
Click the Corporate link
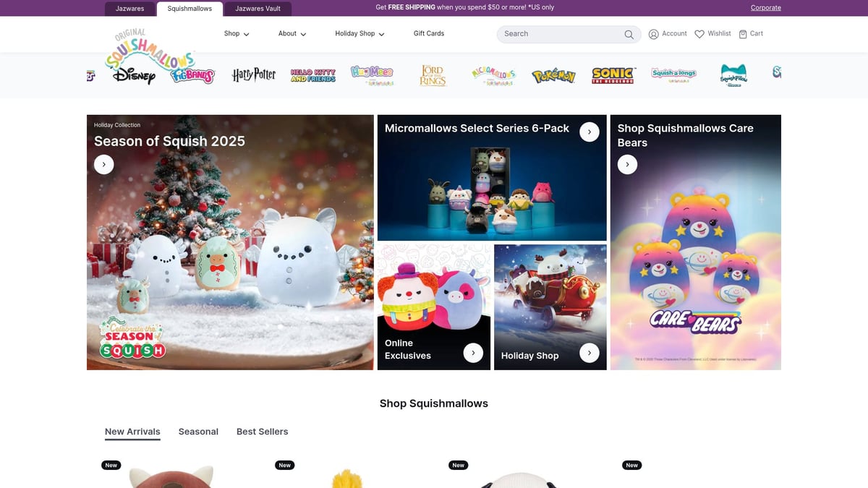pos(765,8)
